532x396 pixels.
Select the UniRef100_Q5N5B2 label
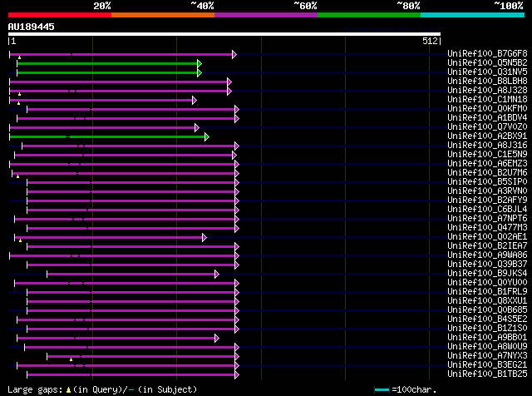[487, 62]
